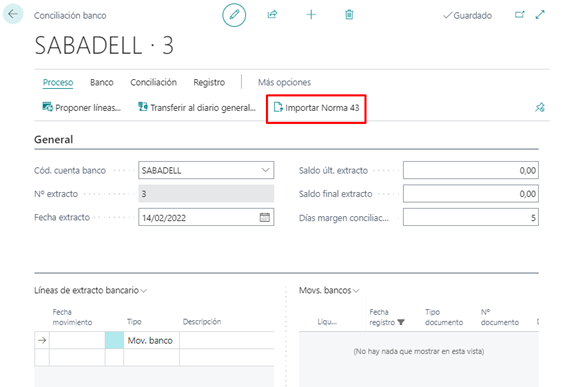Open the Registro tab

point(209,82)
